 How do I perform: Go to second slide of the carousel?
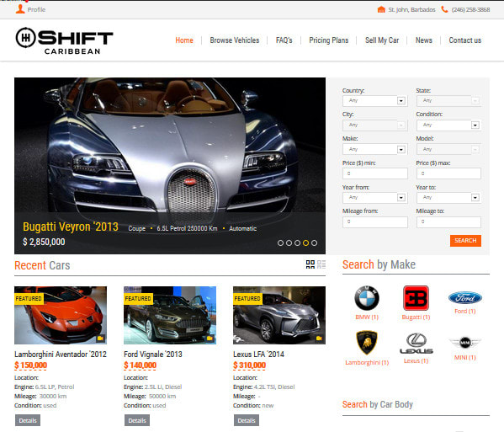click(289, 243)
